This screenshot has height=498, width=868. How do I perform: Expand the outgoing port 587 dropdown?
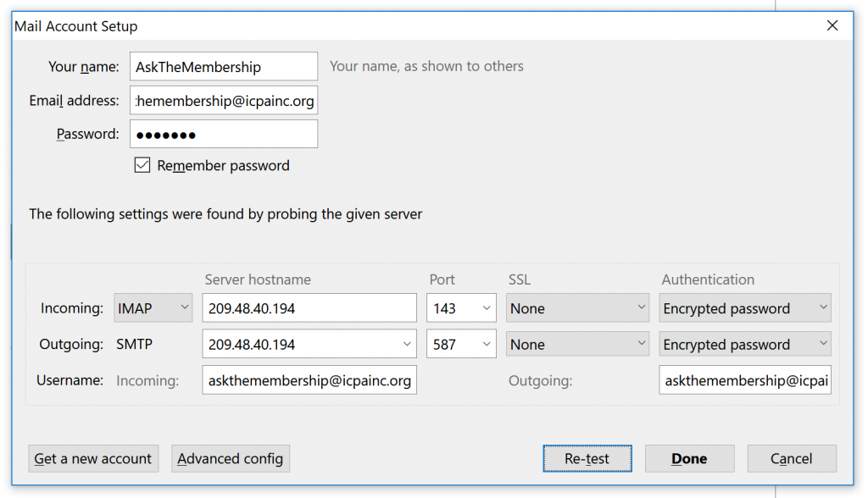tap(461, 344)
